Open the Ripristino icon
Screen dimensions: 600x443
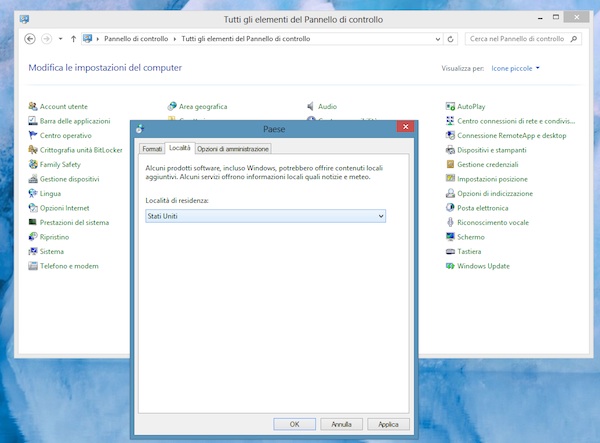point(33,237)
